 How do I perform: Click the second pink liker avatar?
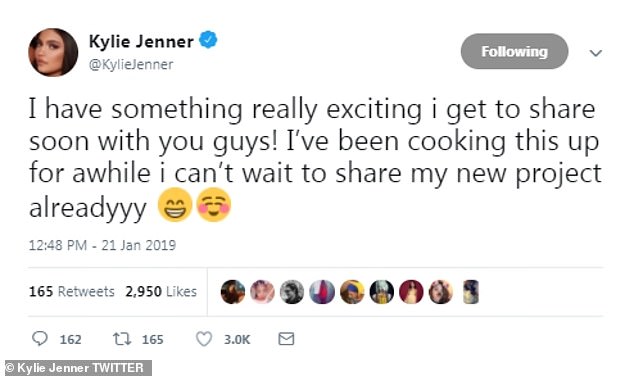coord(262,292)
